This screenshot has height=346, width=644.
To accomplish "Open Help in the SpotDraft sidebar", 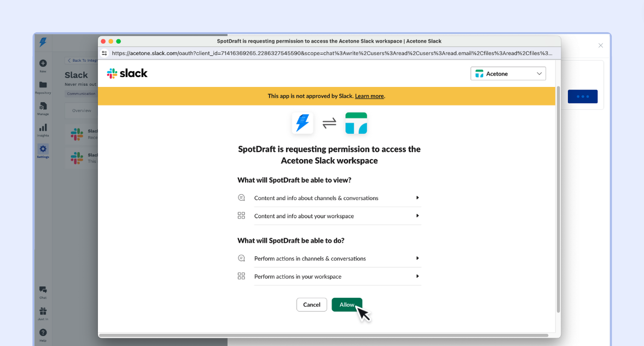I will click(43, 335).
